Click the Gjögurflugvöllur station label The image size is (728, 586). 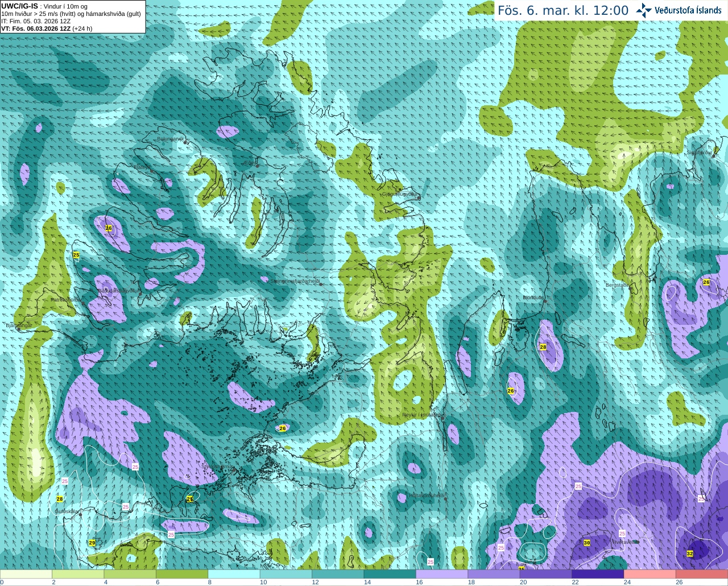coord(400,194)
